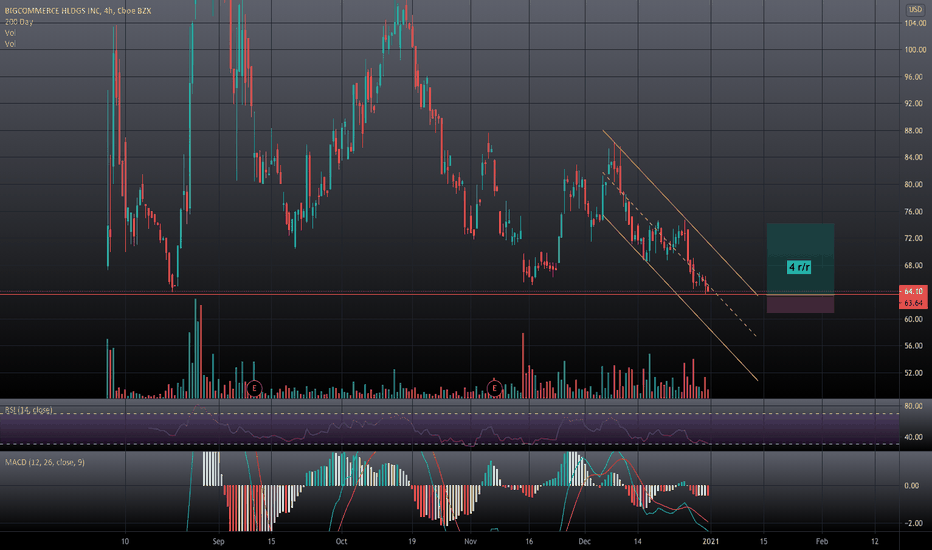
Task: Click the MACD -2.00 scale value
Action: (914, 523)
